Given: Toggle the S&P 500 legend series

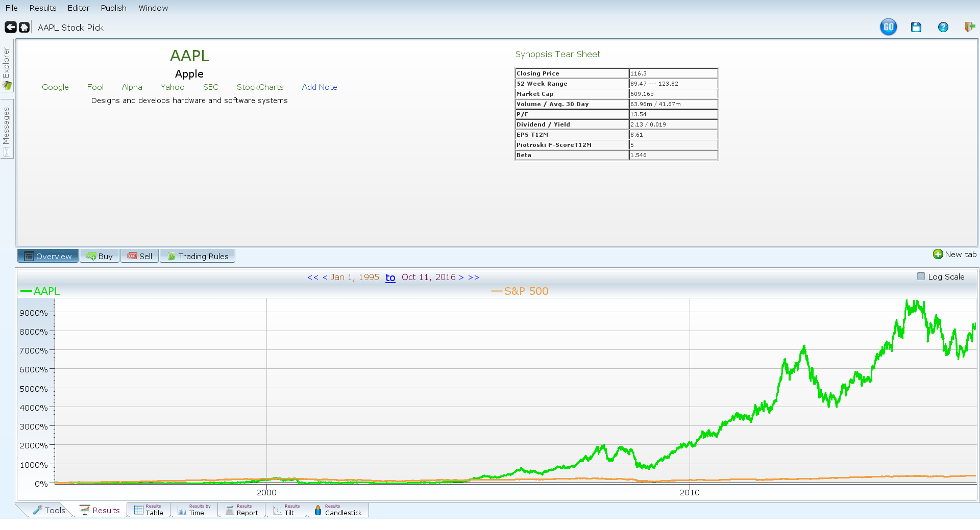Looking at the screenshot, I should [x=520, y=291].
